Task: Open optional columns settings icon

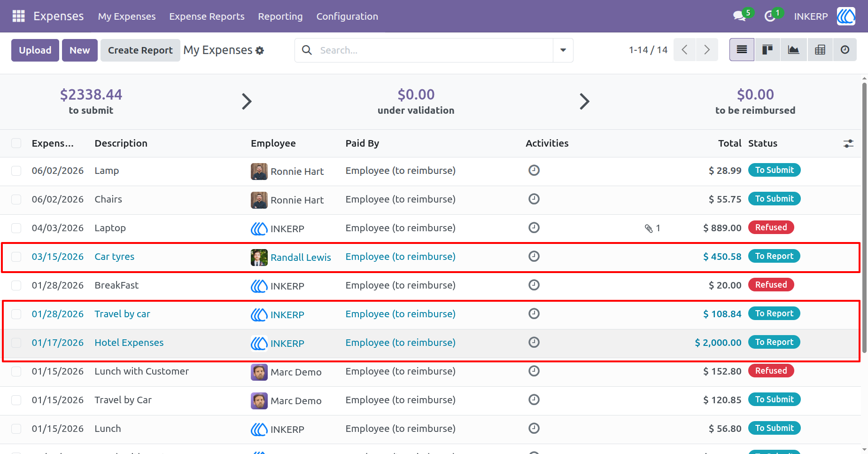Action: [848, 143]
